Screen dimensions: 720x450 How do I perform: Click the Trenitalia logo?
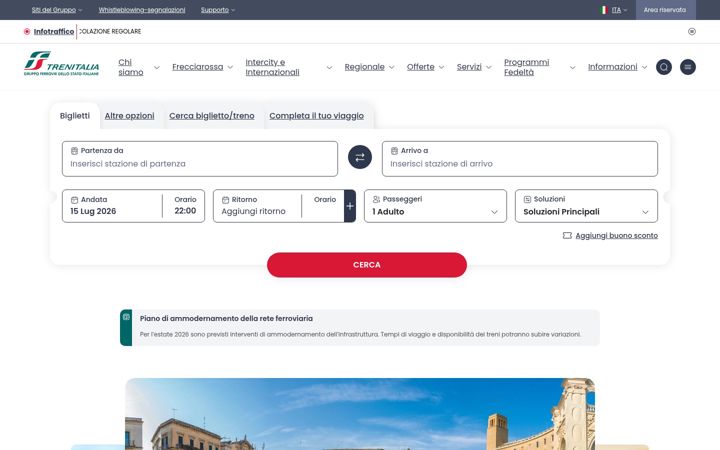tap(62, 63)
